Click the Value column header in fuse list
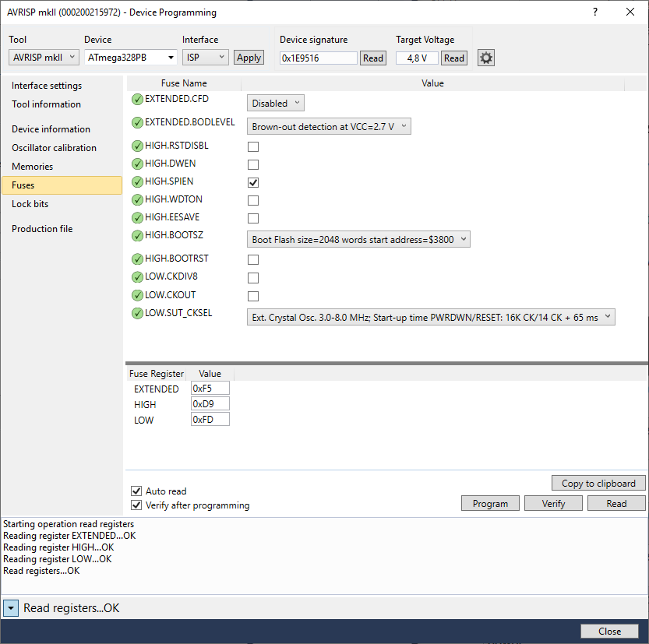Image resolution: width=649 pixels, height=644 pixels. tap(432, 83)
